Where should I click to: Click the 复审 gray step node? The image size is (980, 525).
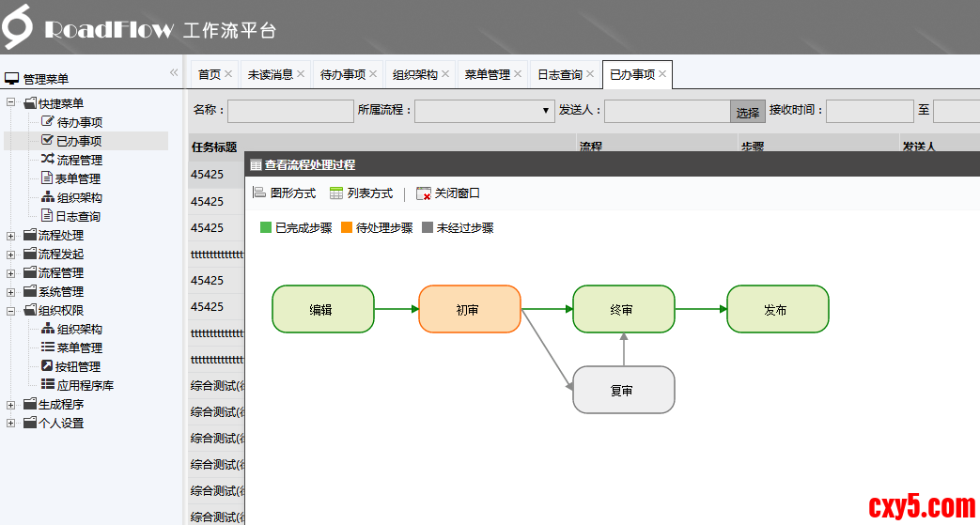pyautogui.click(x=624, y=390)
